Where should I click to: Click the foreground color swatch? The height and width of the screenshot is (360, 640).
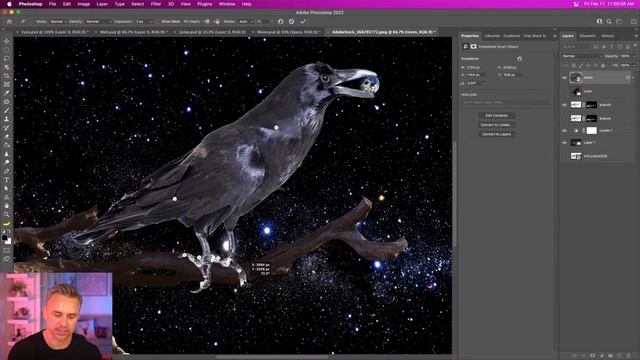(4, 237)
